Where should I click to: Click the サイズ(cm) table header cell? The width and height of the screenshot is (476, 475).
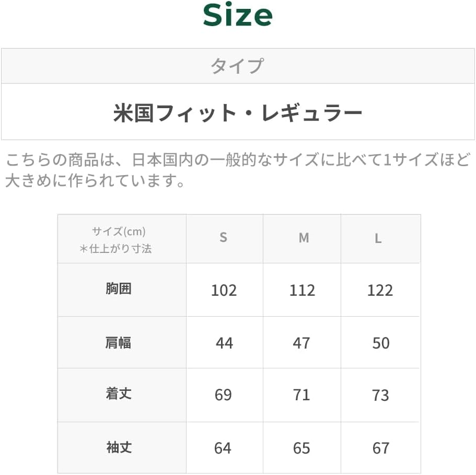(122, 239)
